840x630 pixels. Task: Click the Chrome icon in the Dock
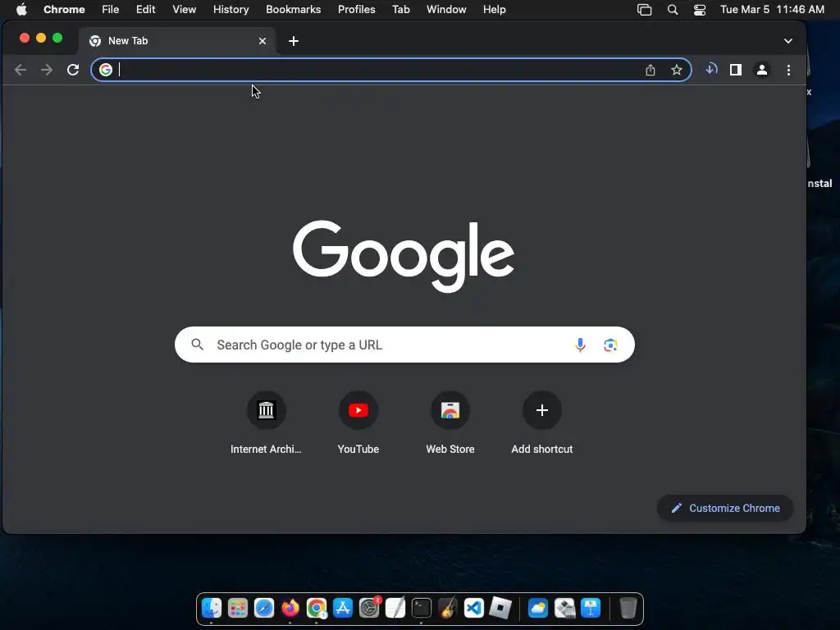pos(317,608)
